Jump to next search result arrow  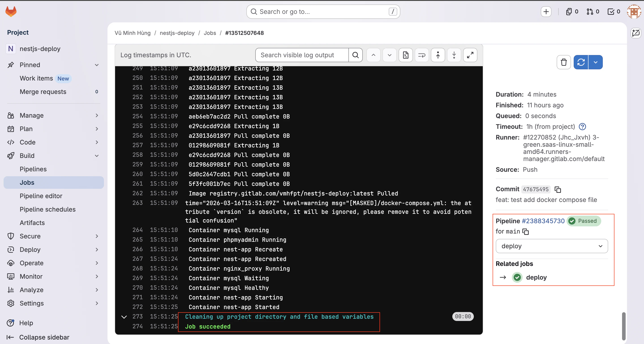[389, 55]
